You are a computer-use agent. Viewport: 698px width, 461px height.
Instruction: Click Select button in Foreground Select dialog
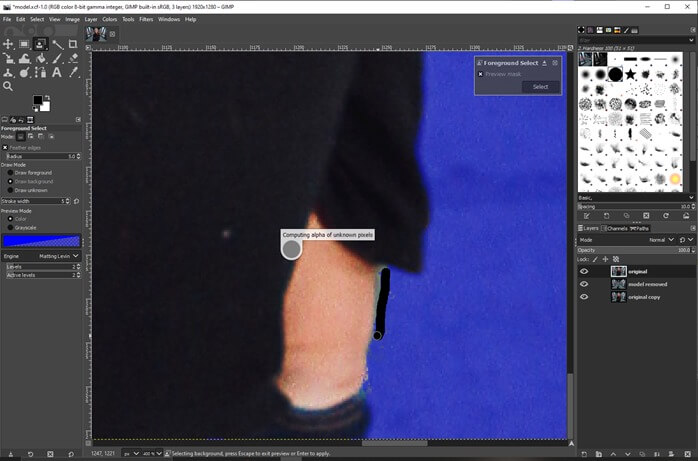click(540, 87)
